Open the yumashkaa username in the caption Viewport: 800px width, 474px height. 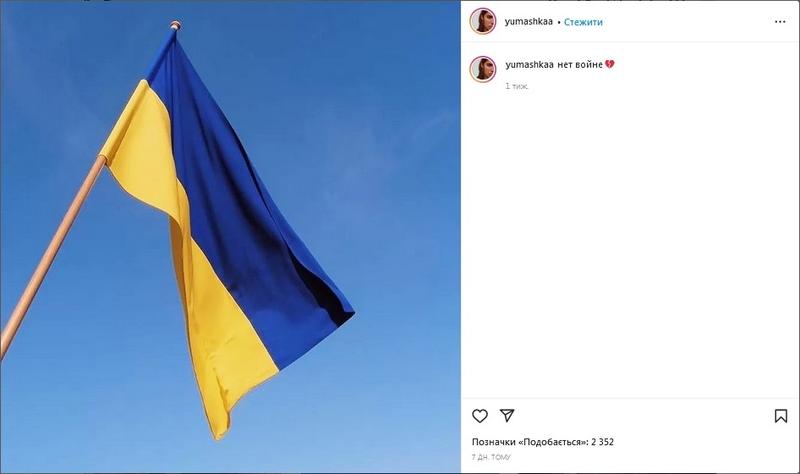529,64
